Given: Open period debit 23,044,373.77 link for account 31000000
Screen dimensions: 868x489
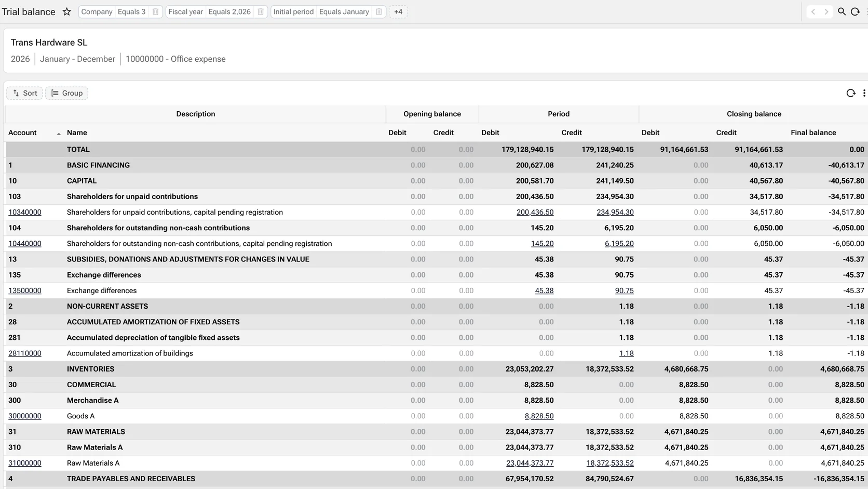Looking at the screenshot, I should (530, 463).
